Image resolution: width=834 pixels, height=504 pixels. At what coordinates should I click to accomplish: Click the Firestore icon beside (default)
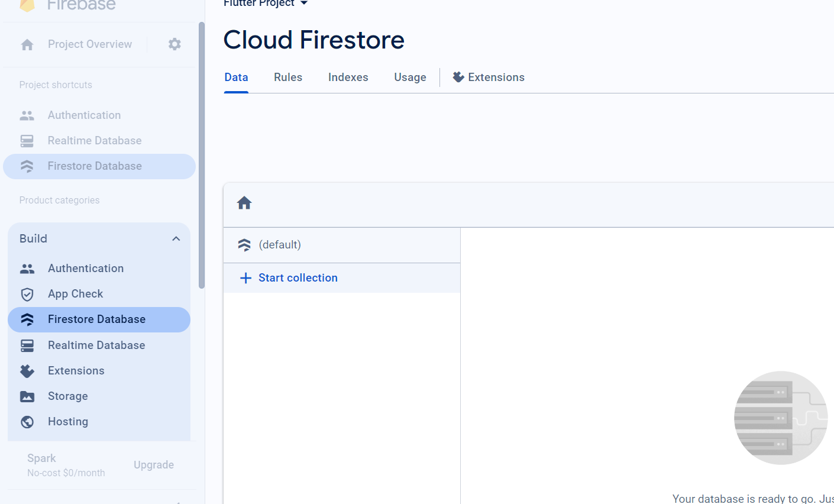point(244,245)
